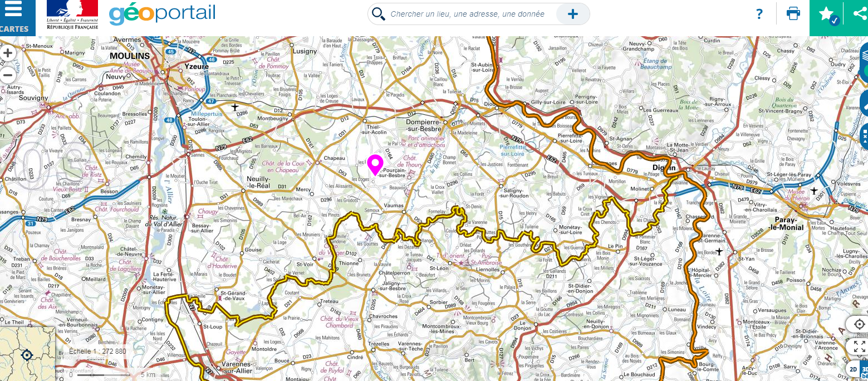868x381 pixels.
Task: Click the overview minimap thumbnail
Action: click(27, 354)
